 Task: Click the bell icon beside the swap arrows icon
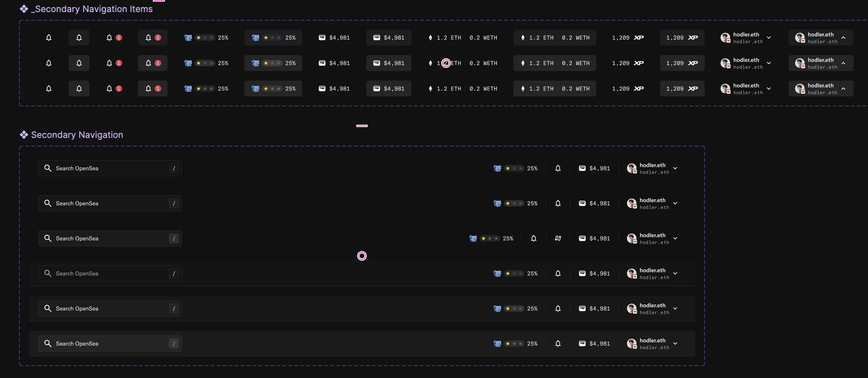click(534, 238)
